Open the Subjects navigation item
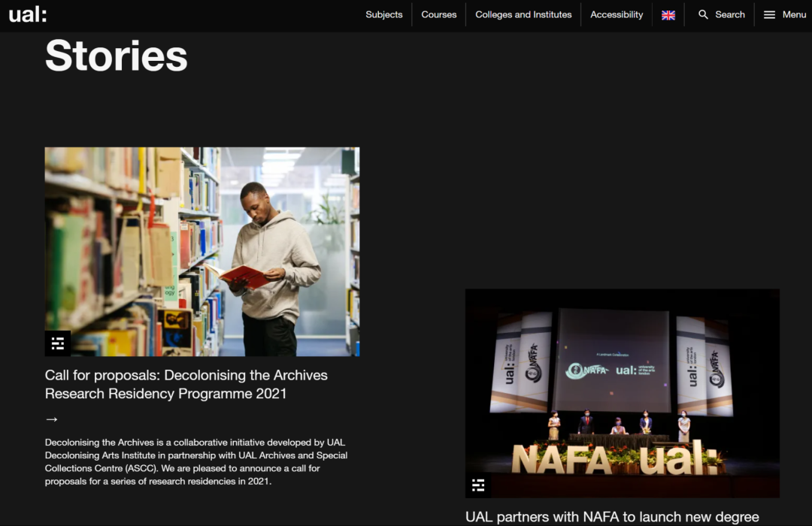 point(383,14)
